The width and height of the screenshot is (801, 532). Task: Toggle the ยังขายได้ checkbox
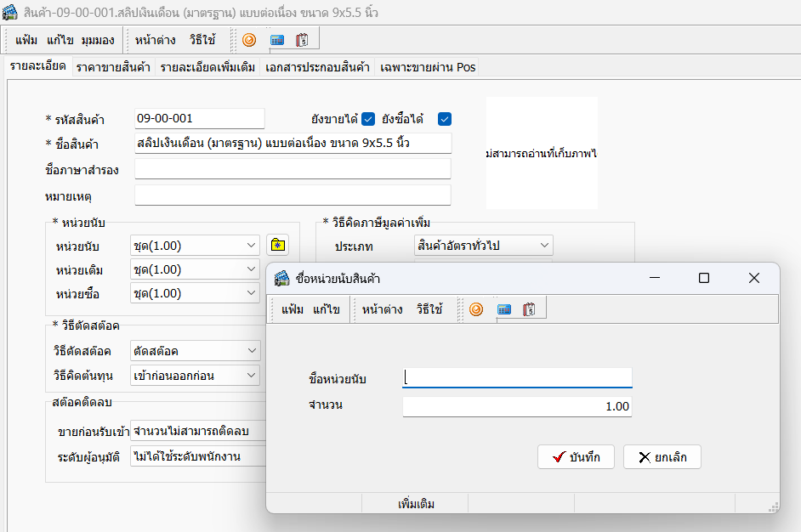368,119
